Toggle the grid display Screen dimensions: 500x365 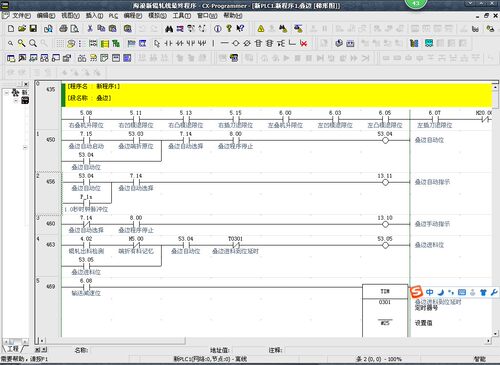point(60,43)
